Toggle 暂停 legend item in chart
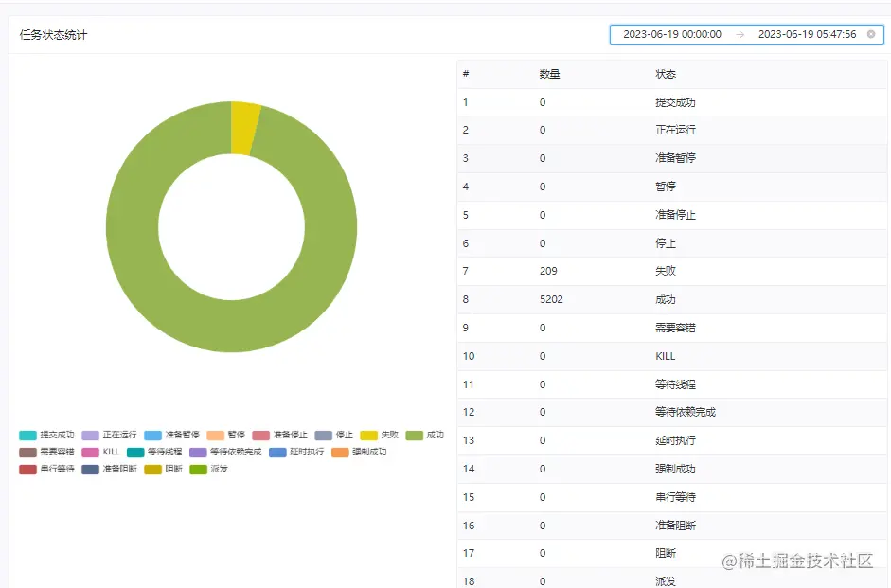This screenshot has height=588, width=891. coord(225,436)
